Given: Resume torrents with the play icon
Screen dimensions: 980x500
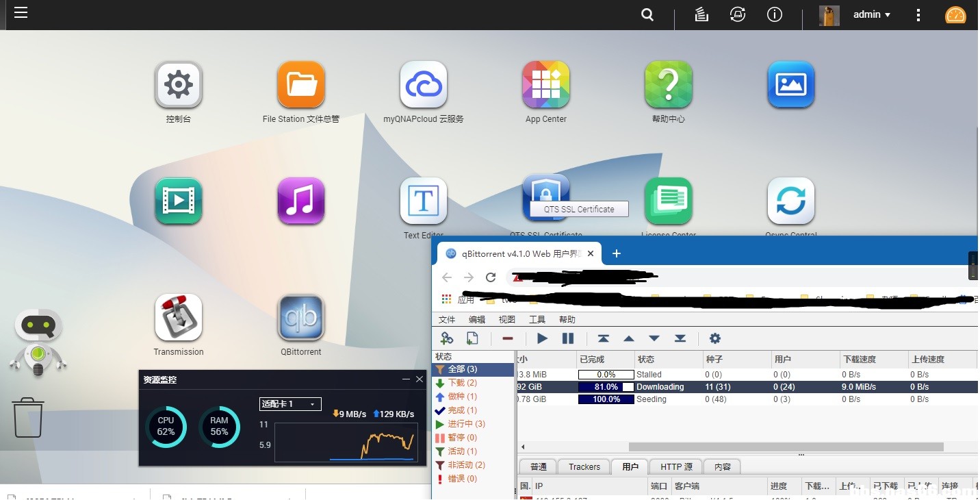Looking at the screenshot, I should (x=542, y=338).
